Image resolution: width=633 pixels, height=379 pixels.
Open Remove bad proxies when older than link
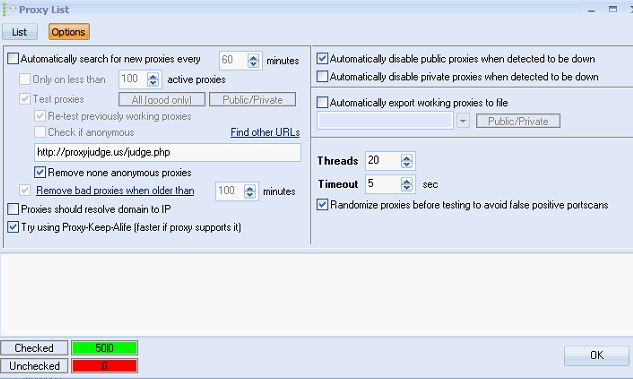click(115, 191)
